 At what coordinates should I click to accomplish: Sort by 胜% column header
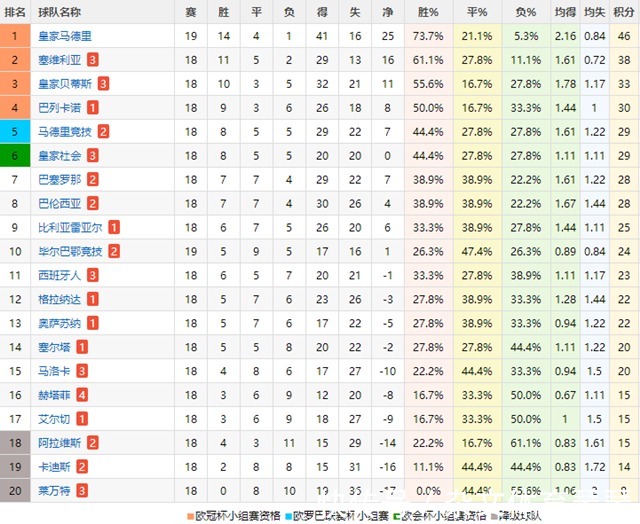click(x=428, y=12)
